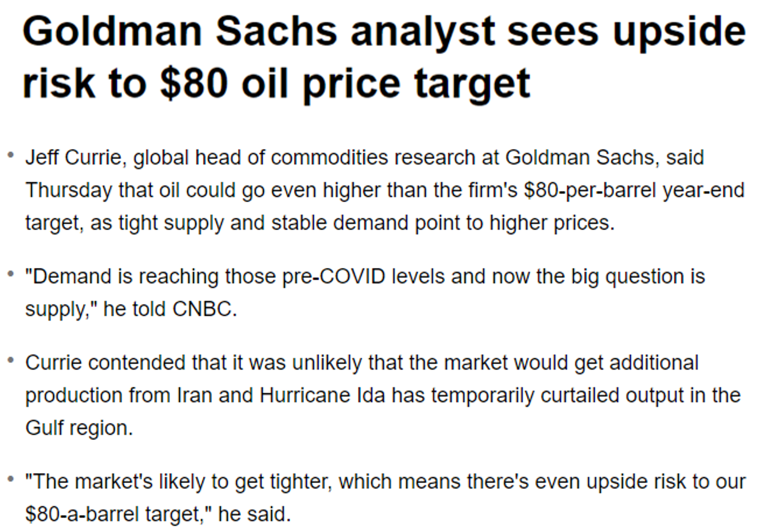Image resolution: width=758 pixels, height=532 pixels.
Task: Click the third bullet point marker
Action: [x=11, y=361]
